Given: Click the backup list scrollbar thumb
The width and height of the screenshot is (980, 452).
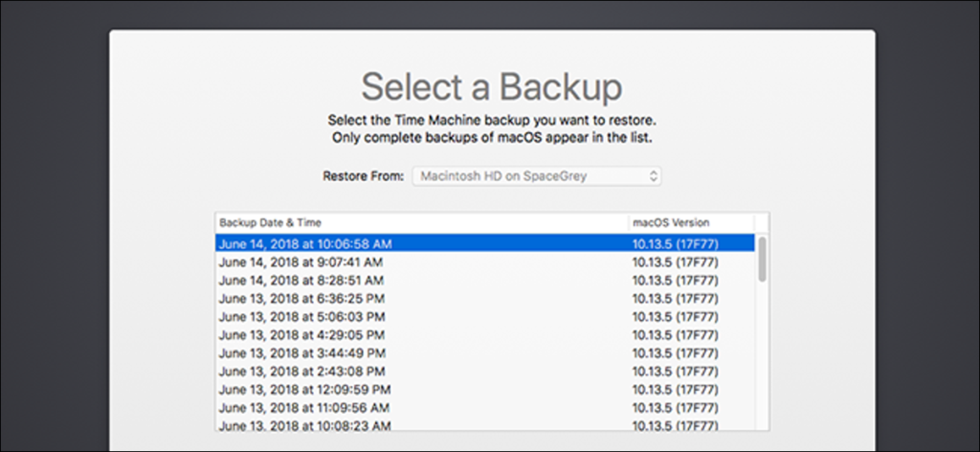Looking at the screenshot, I should pos(762,259).
